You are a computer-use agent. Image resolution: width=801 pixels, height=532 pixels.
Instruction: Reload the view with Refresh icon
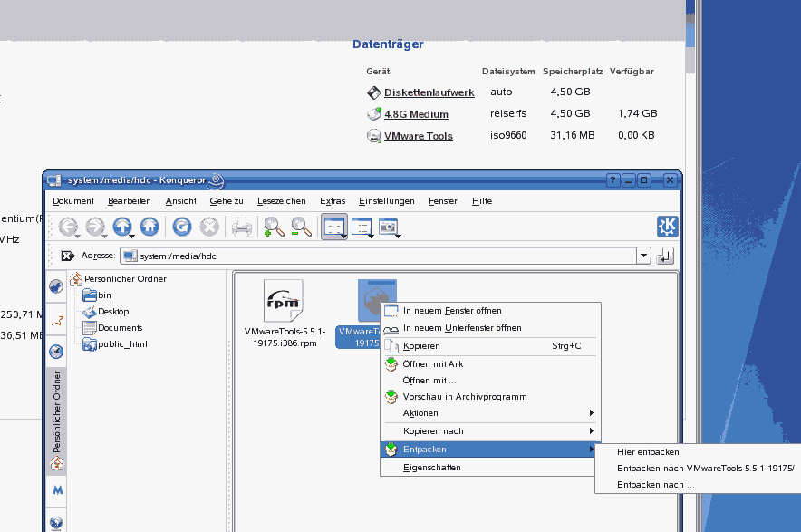tap(182, 227)
